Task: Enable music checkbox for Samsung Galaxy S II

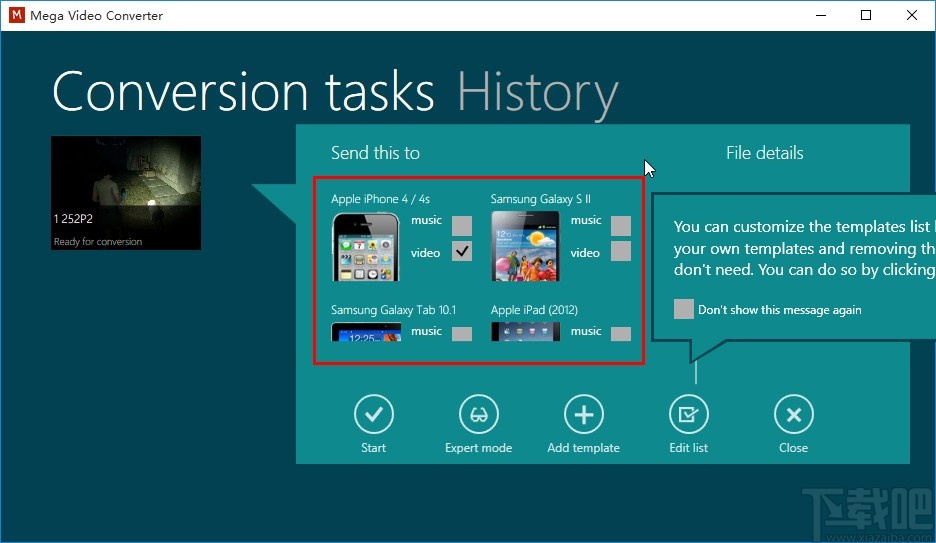Action: (x=621, y=226)
